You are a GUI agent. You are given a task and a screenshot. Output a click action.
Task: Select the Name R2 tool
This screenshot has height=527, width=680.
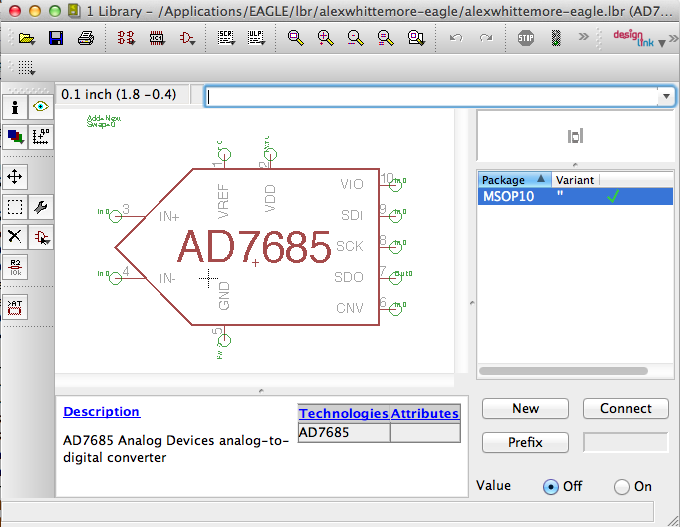click(x=15, y=267)
